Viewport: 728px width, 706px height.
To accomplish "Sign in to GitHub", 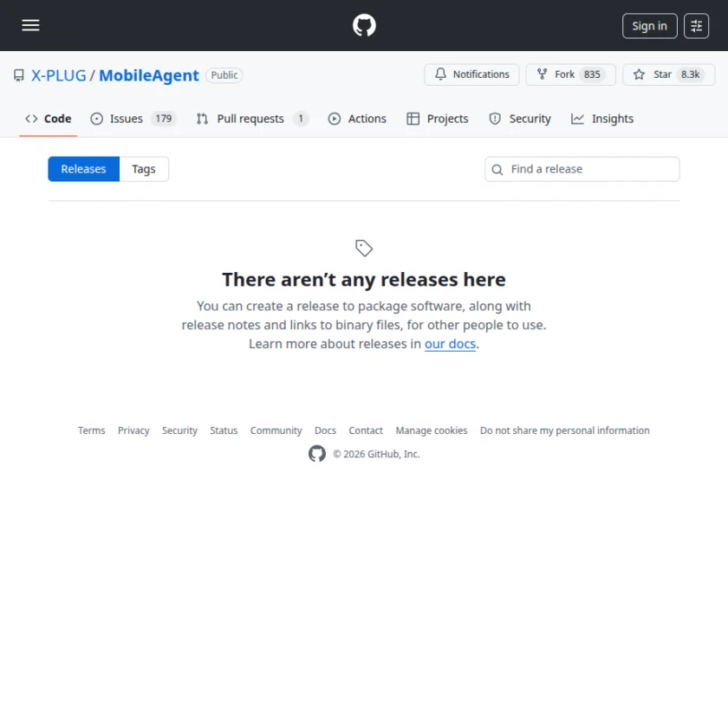I will (649, 25).
